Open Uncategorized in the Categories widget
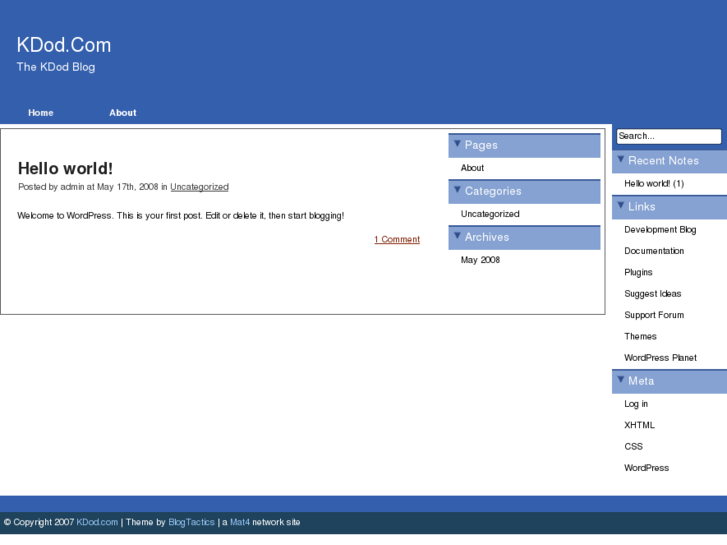 (490, 214)
